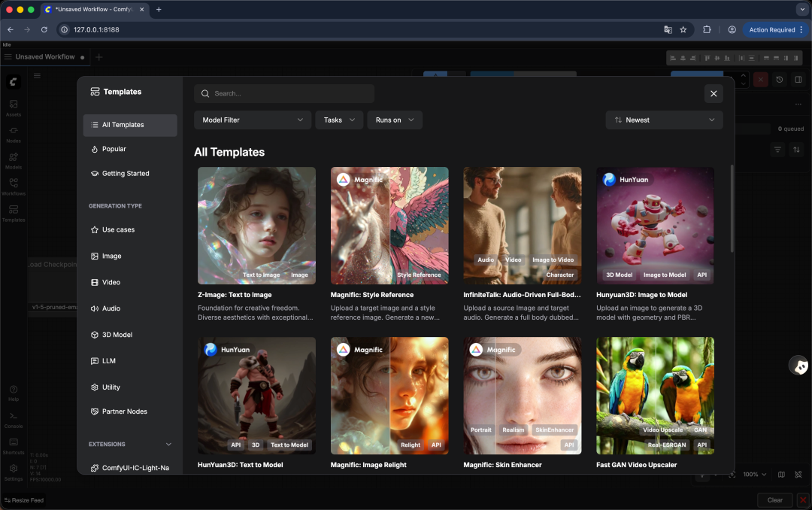812x510 pixels.
Task: Click the Clear button
Action: (774, 500)
